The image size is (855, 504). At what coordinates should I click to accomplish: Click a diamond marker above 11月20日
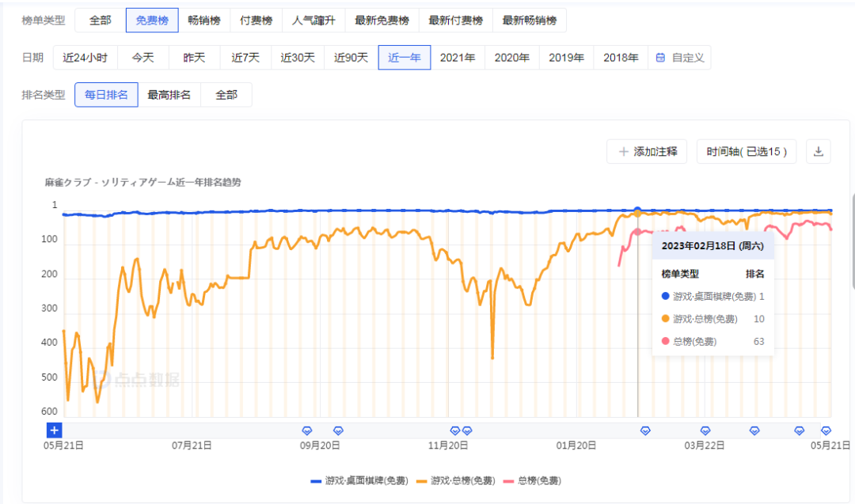tap(457, 431)
